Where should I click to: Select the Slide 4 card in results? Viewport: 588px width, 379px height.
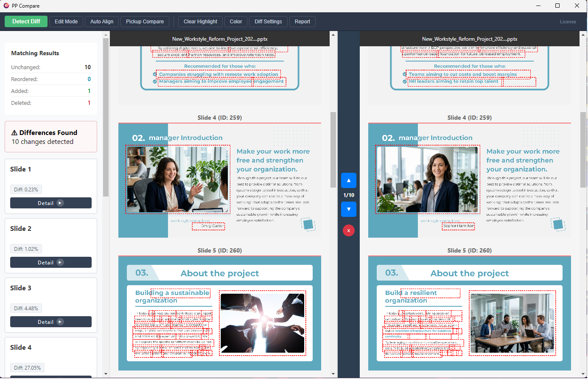click(51, 357)
